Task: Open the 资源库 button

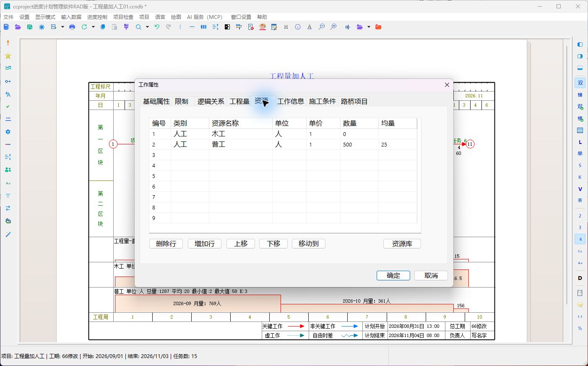Action: [x=402, y=243]
